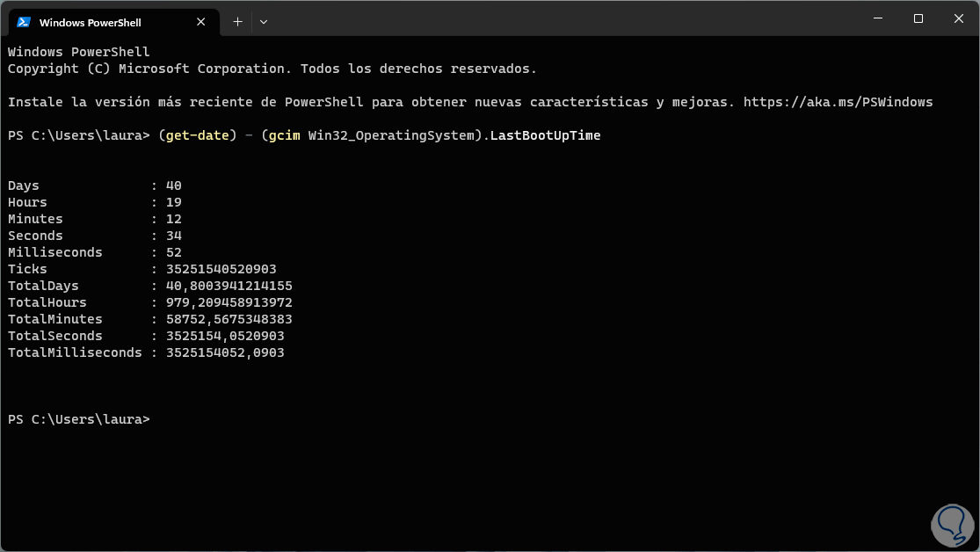
Task: Click the TotalMilliseconds value
Action: (x=225, y=352)
